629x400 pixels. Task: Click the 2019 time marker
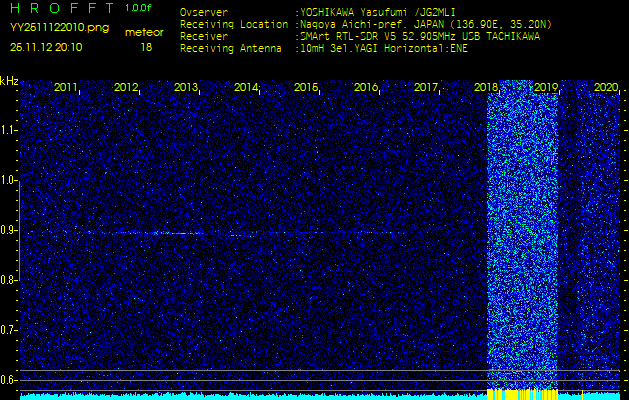tap(546, 87)
